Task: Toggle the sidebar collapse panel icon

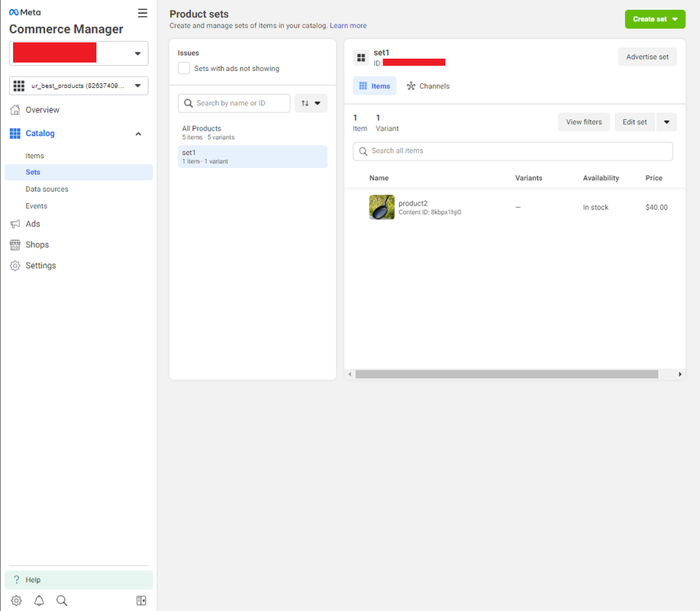Action: pos(141,601)
